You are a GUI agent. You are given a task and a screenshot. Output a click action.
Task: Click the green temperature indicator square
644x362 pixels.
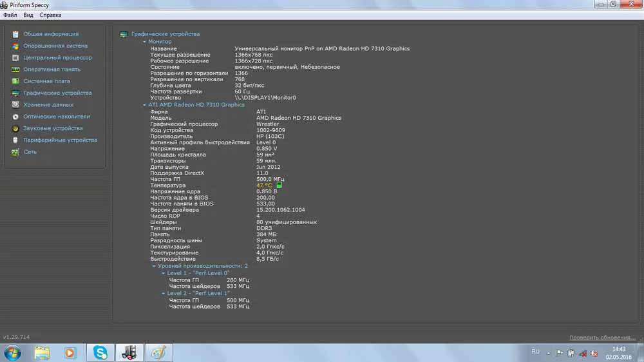[279, 186]
